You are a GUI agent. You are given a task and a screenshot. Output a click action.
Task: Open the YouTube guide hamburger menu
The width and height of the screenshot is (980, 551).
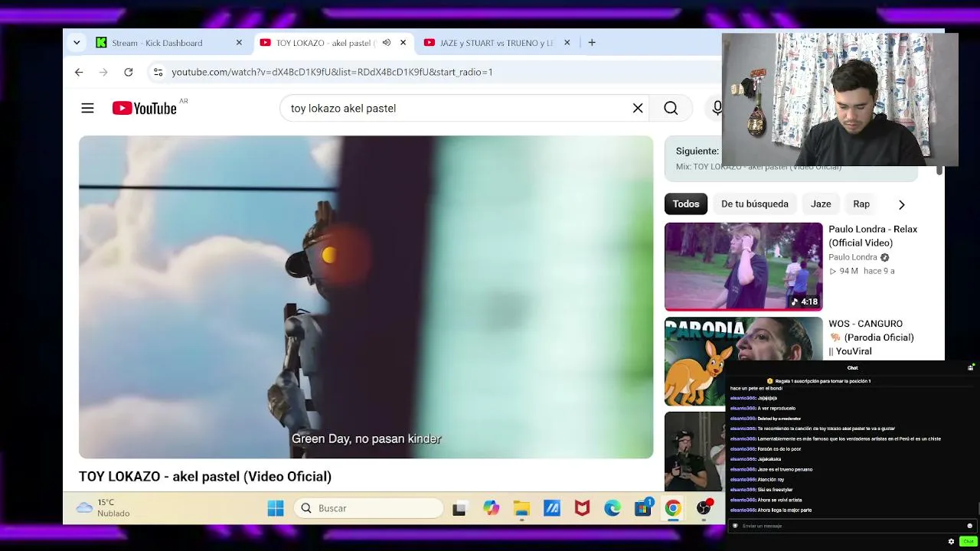click(x=87, y=109)
